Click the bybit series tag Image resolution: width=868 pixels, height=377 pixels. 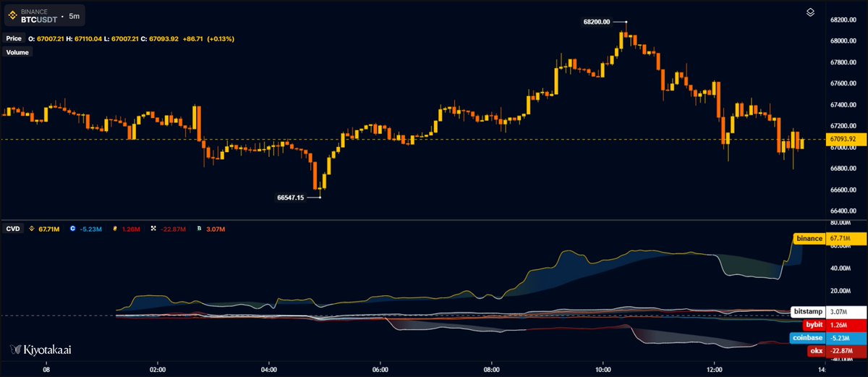tap(813, 325)
